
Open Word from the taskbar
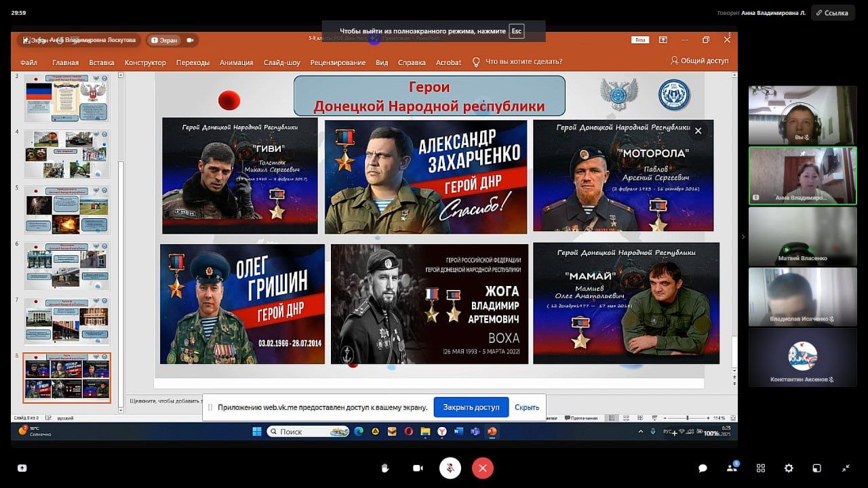(x=458, y=431)
